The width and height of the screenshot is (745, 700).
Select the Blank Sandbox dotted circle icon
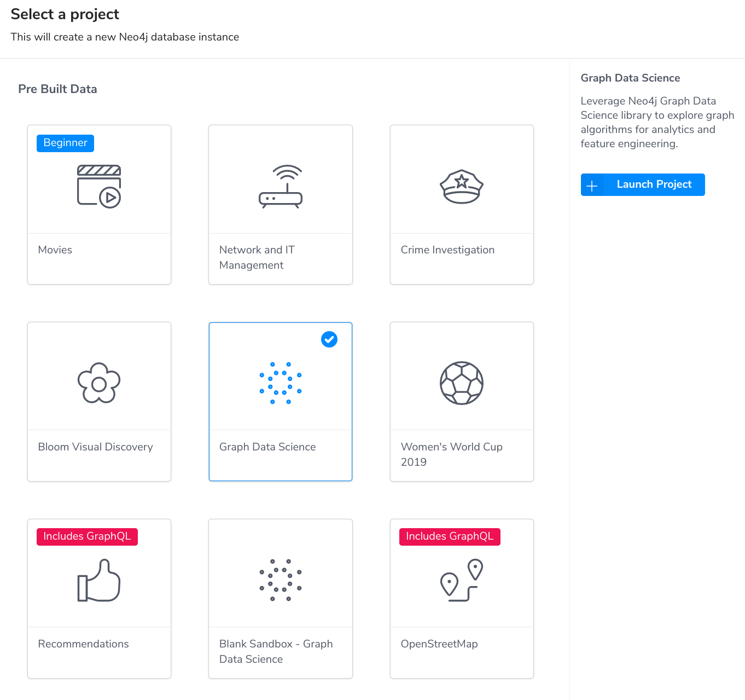click(281, 580)
